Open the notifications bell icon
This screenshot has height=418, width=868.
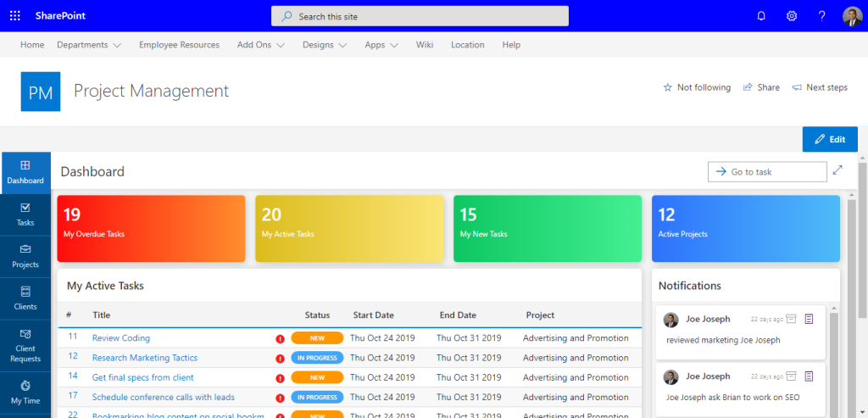761,16
